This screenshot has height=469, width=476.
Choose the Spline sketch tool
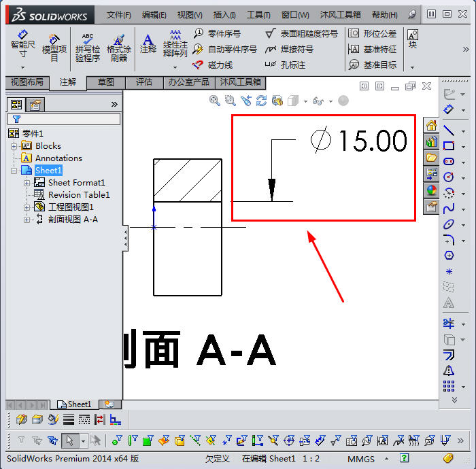449,208
